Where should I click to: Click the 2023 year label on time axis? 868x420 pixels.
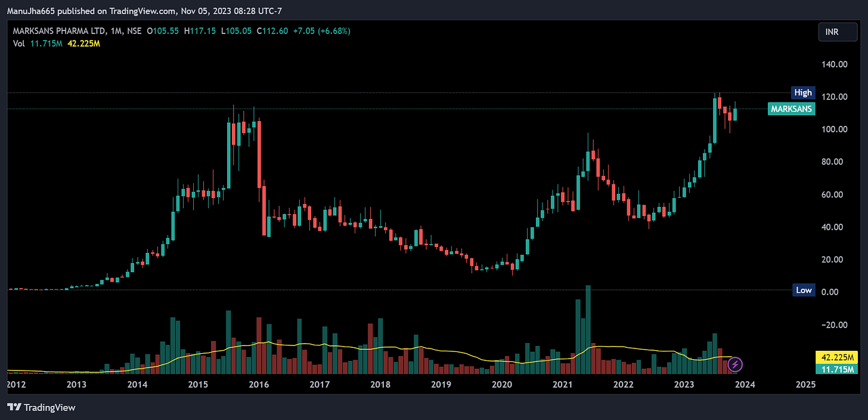click(684, 385)
